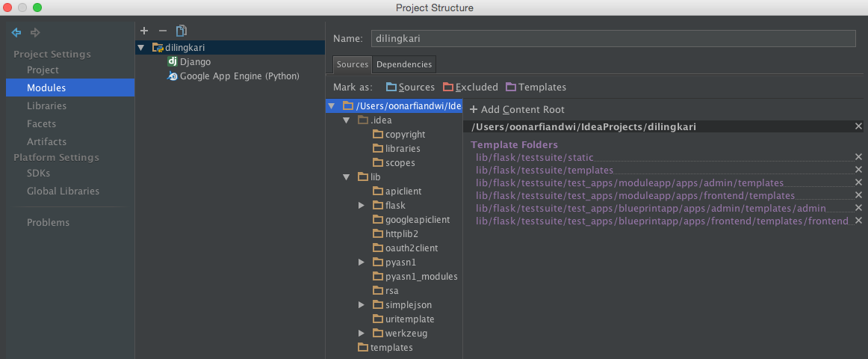Collapse the dilingkari module tree
Viewport: 868px width, 359px height.
pos(141,47)
